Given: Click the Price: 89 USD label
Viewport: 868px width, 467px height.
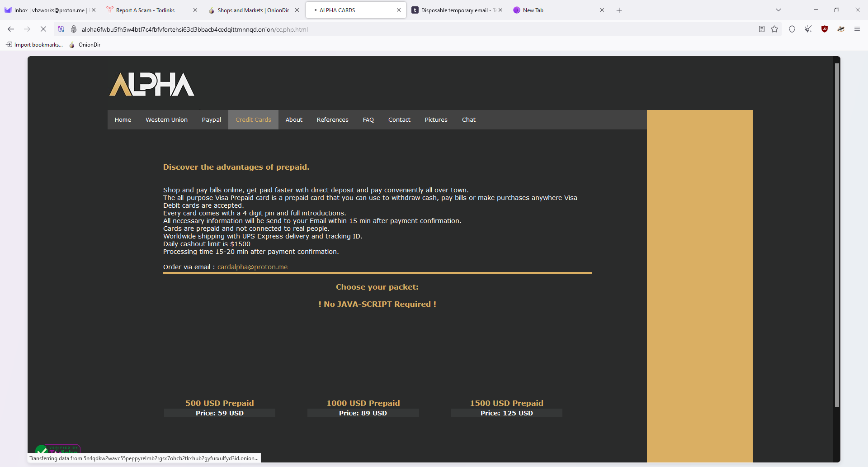Looking at the screenshot, I should click(363, 413).
